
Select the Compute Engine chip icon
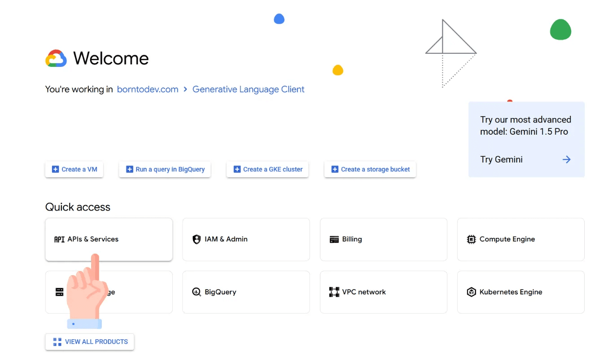471,239
